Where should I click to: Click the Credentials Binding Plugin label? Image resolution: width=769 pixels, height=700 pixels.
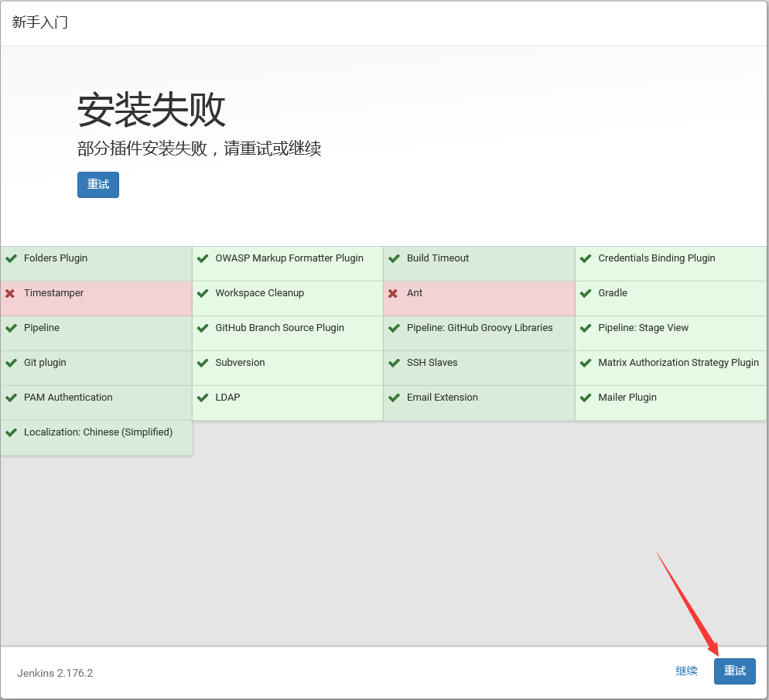[657, 258]
